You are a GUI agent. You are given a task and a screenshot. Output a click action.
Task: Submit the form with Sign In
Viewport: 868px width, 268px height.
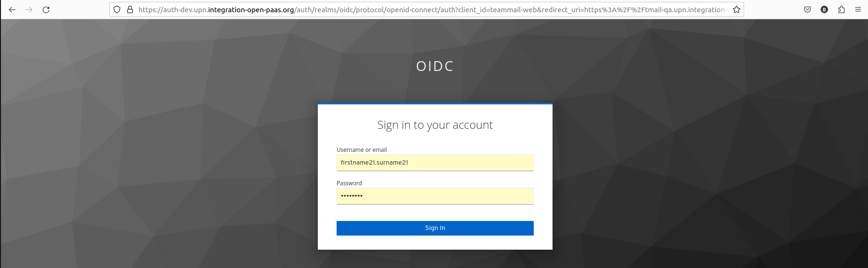click(x=435, y=228)
